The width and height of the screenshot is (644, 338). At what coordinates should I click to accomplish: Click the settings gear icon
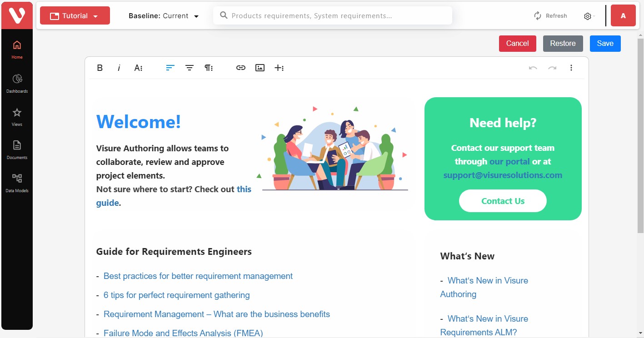(x=588, y=16)
